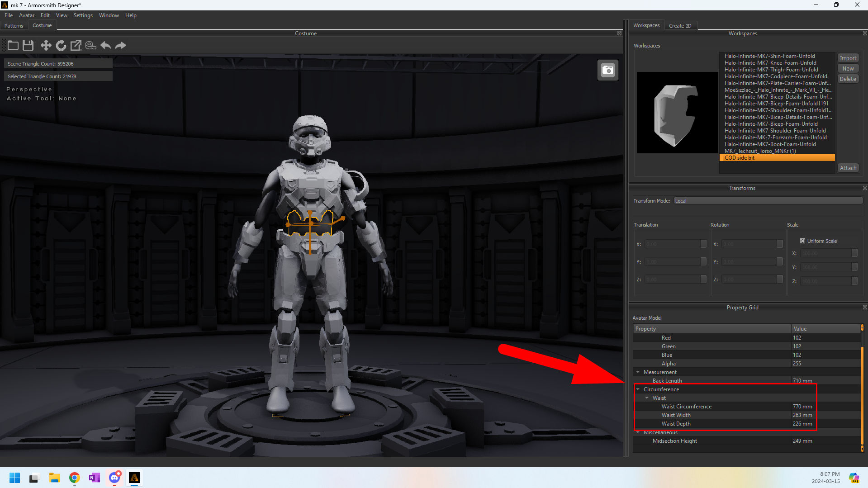This screenshot has height=488, width=868.
Task: Switch to the Create 2D tab
Action: [x=680, y=26]
